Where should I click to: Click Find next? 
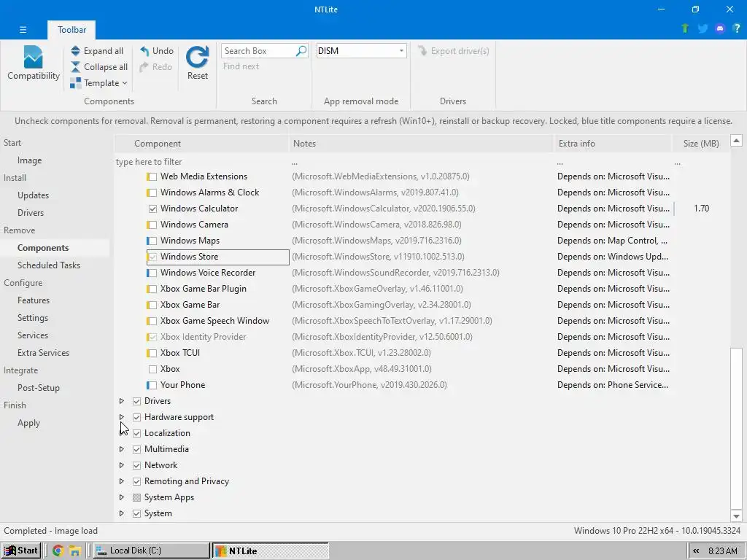pyautogui.click(x=241, y=66)
